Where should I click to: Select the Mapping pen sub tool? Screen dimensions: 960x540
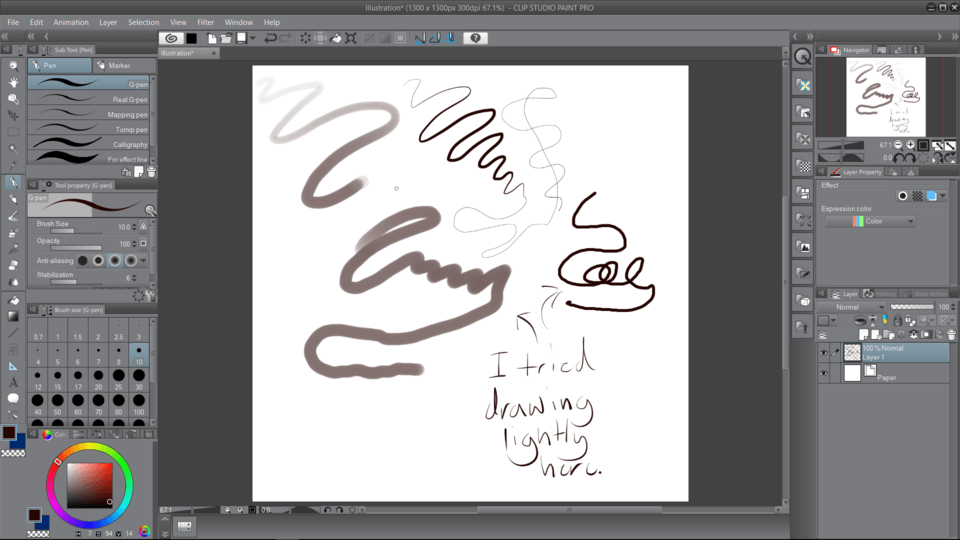pos(89,114)
